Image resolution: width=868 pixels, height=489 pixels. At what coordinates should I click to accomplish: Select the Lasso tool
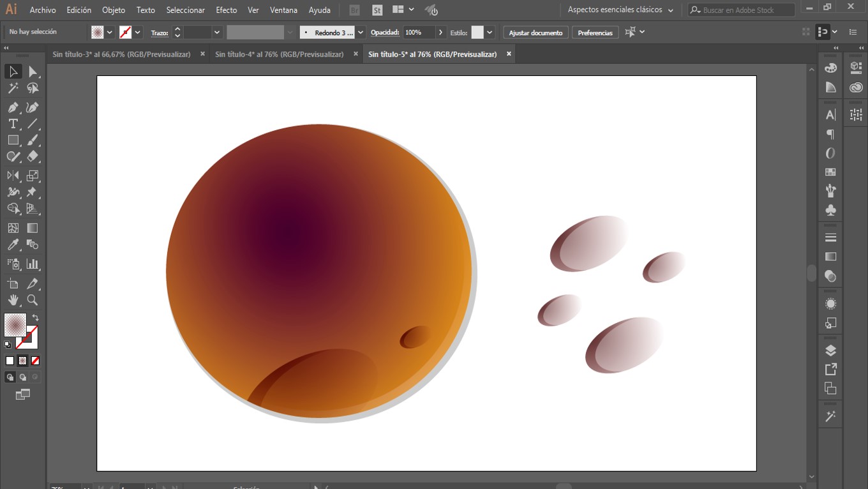pos(33,88)
